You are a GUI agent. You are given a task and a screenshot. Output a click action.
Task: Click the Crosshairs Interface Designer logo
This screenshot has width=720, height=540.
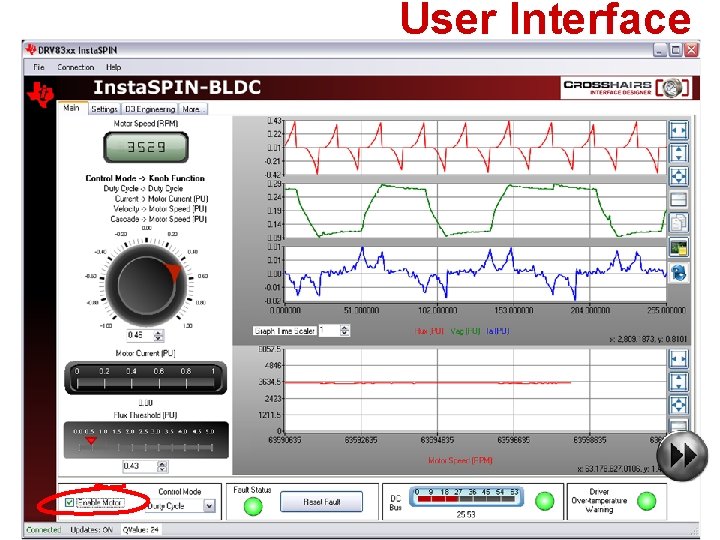(627, 87)
